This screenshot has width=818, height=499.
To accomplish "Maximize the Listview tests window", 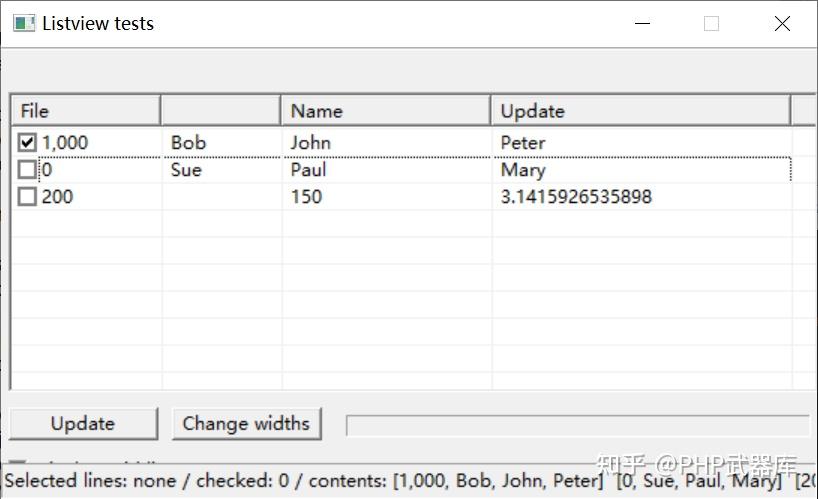I will [712, 23].
